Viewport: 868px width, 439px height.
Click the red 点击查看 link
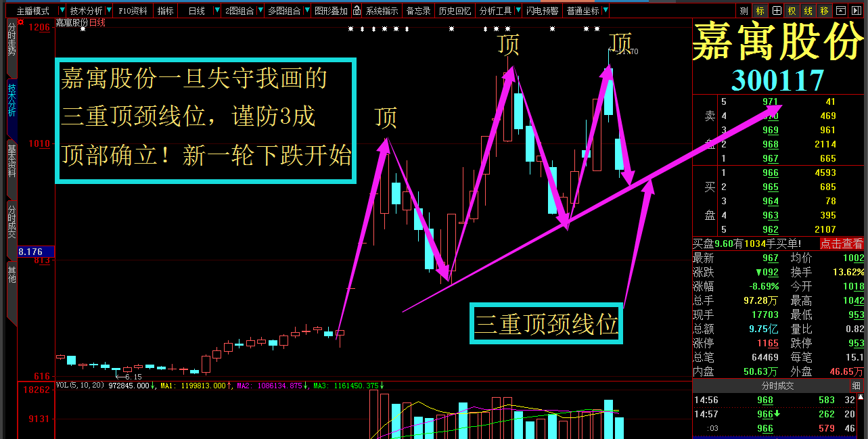842,244
